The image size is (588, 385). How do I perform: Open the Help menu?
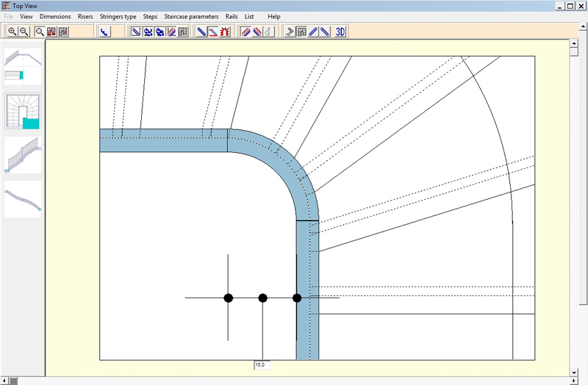pyautogui.click(x=273, y=16)
